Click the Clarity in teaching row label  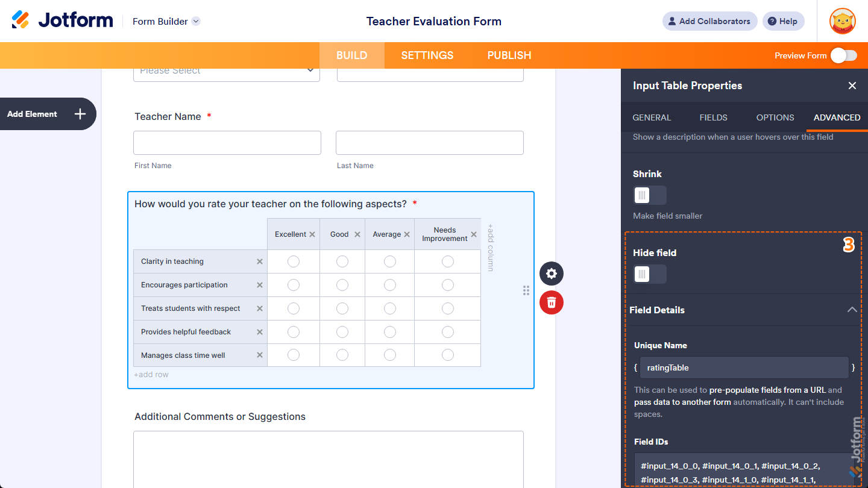172,261
